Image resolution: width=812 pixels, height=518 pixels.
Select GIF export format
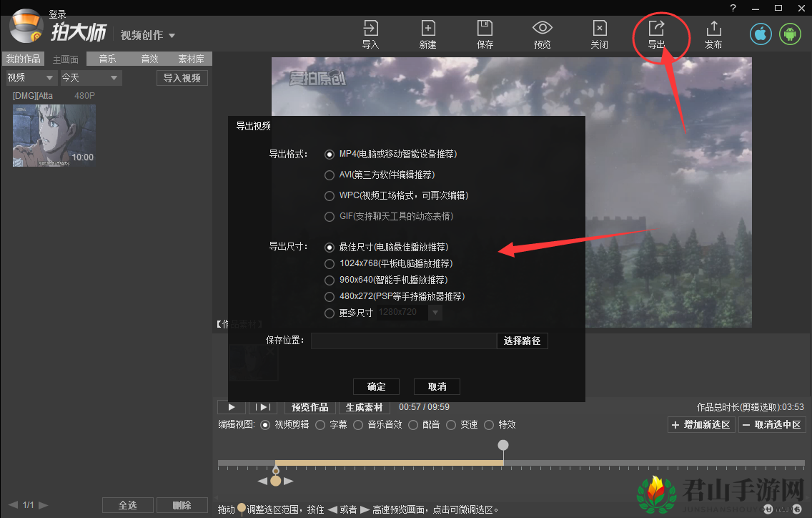330,217
